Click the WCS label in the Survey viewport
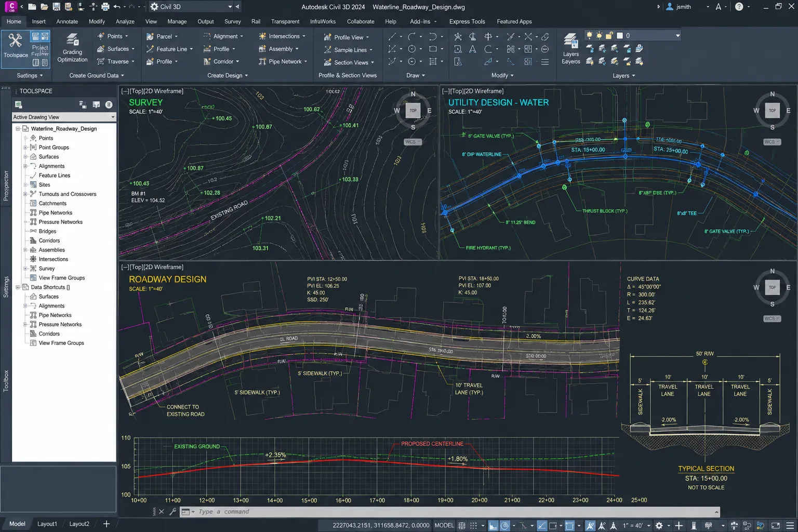This screenshot has width=798, height=532. pos(412,142)
